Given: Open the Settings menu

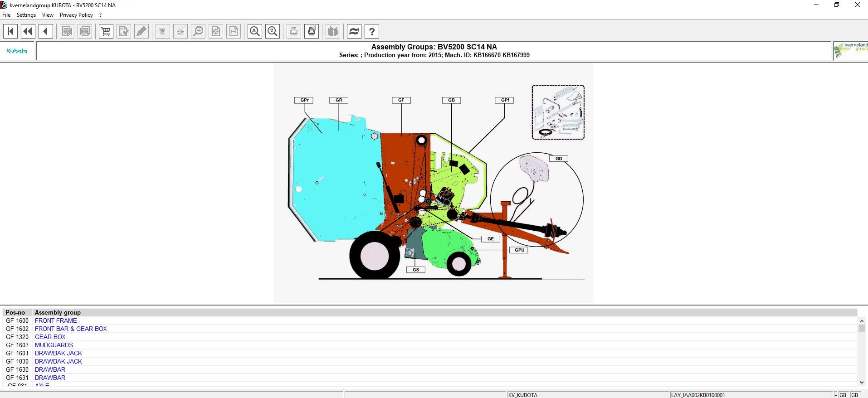Looking at the screenshot, I should 26,15.
